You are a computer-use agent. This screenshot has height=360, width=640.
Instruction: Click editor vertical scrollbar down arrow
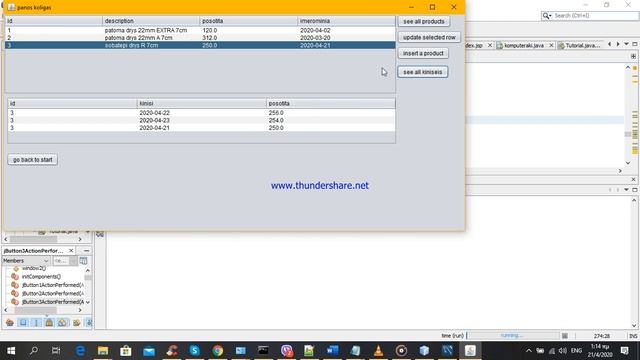tap(628, 163)
